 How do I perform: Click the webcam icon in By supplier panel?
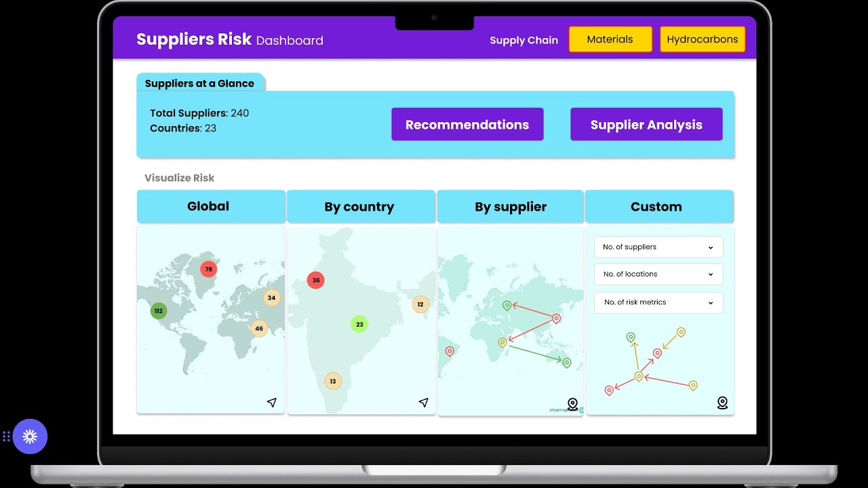[572, 405]
